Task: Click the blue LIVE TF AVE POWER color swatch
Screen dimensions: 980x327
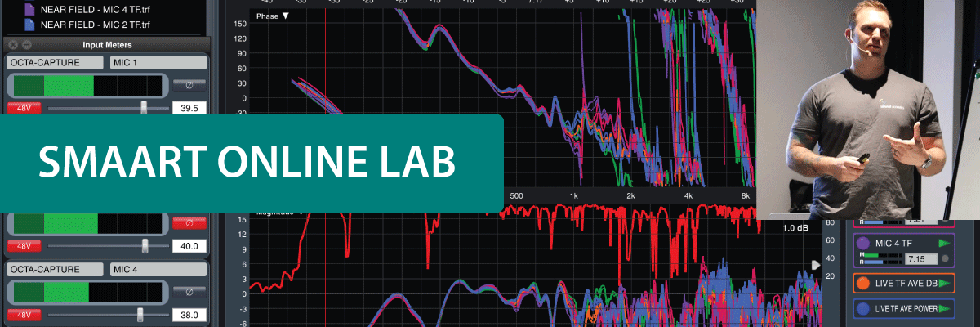Action: [864, 308]
